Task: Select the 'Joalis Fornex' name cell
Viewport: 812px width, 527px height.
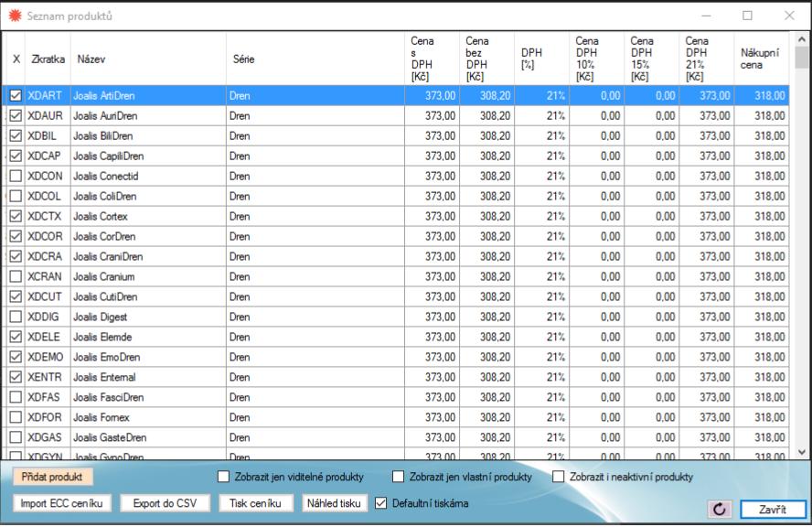Action: click(148, 417)
